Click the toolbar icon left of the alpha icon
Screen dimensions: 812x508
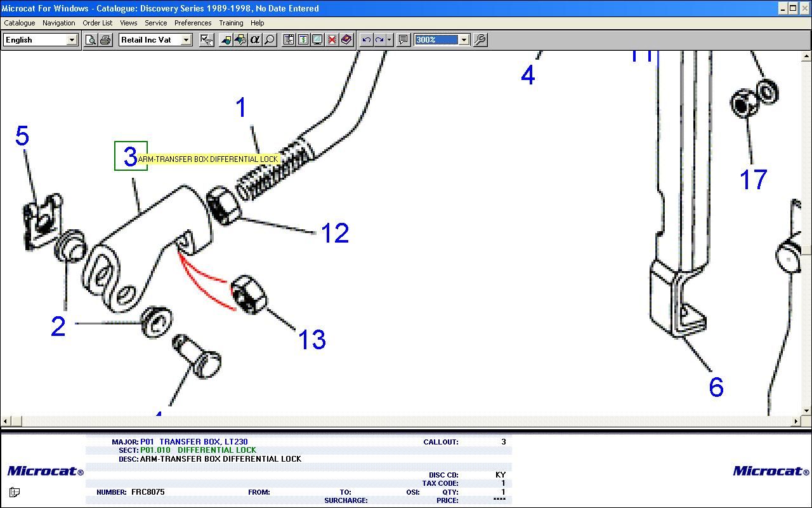point(240,39)
